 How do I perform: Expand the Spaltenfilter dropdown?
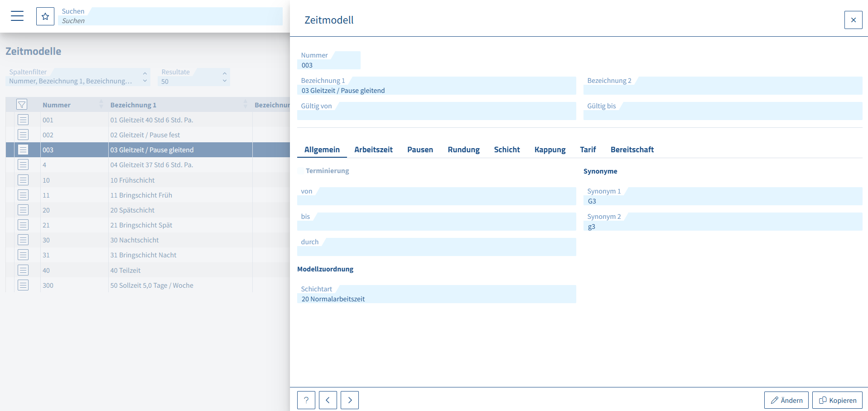point(145,77)
